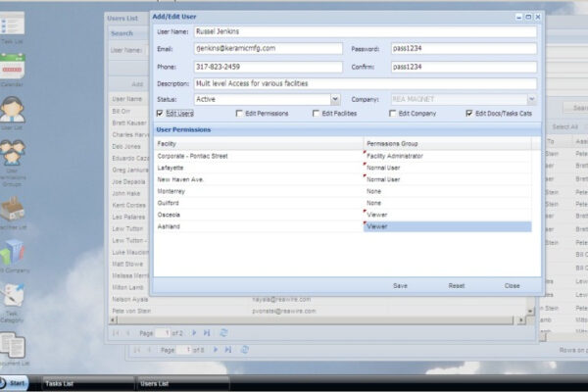This screenshot has width=588, height=392.
Task: Click the Save button
Action: (x=400, y=285)
